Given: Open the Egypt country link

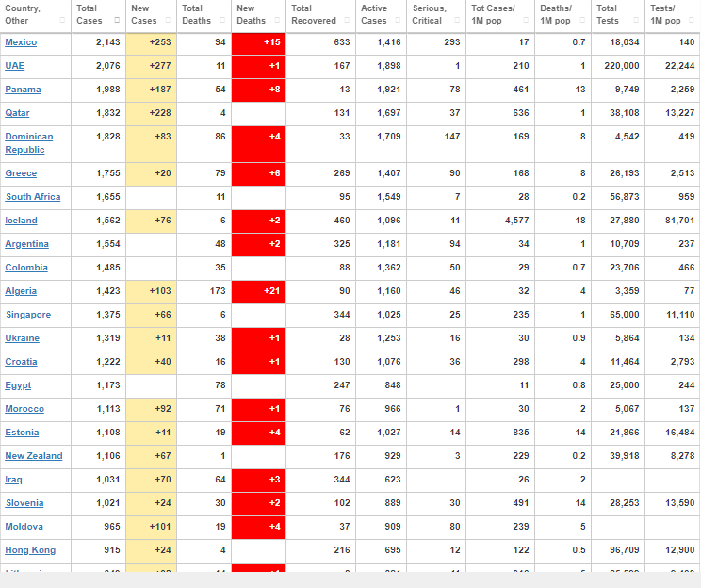Looking at the screenshot, I should click(18, 385).
